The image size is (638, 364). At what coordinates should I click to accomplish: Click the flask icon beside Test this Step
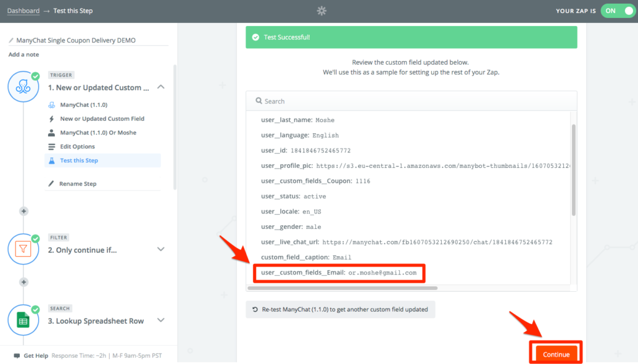52,161
